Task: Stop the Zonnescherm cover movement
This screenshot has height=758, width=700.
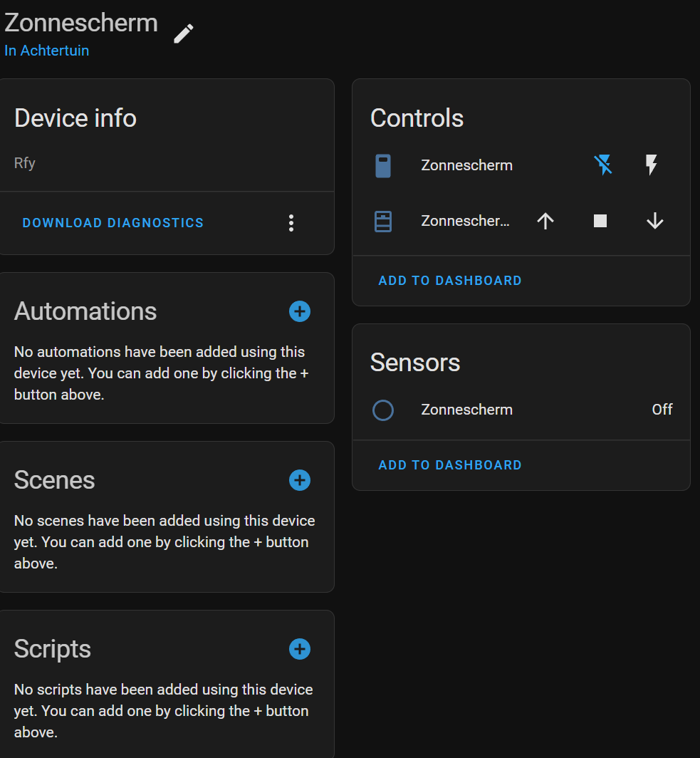Action: pos(600,221)
